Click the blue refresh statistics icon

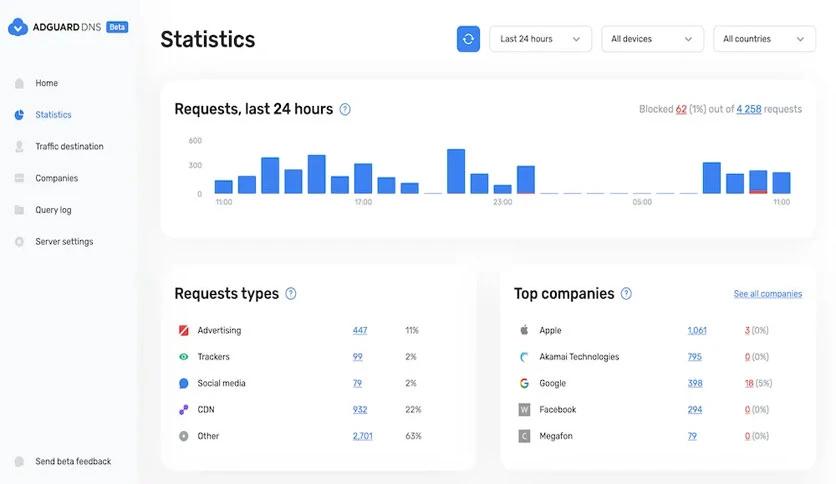468,39
